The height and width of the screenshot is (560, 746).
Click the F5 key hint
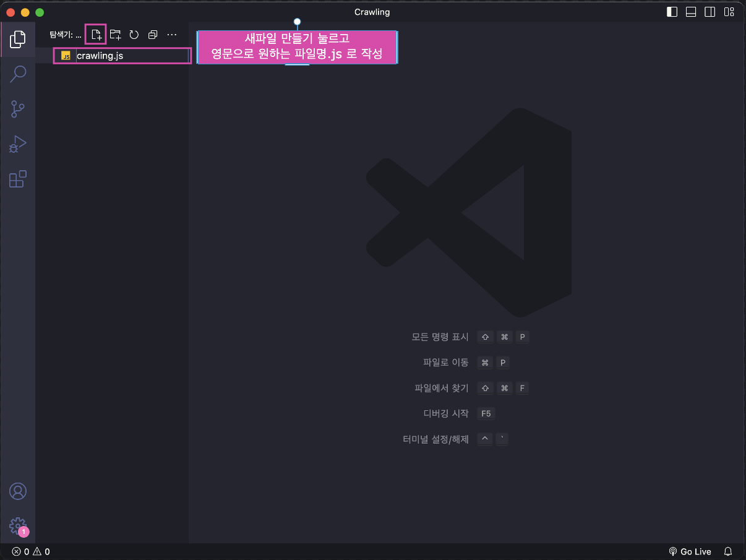[486, 414]
